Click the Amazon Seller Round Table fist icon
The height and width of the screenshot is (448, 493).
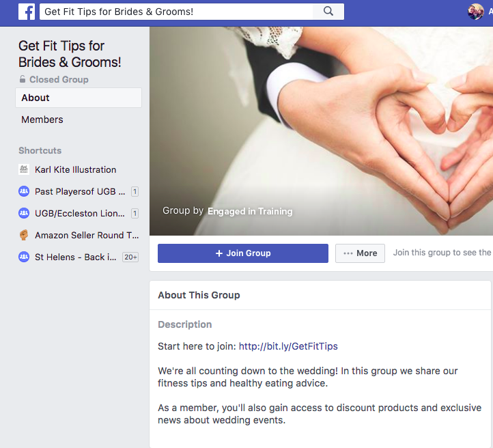pos(24,235)
